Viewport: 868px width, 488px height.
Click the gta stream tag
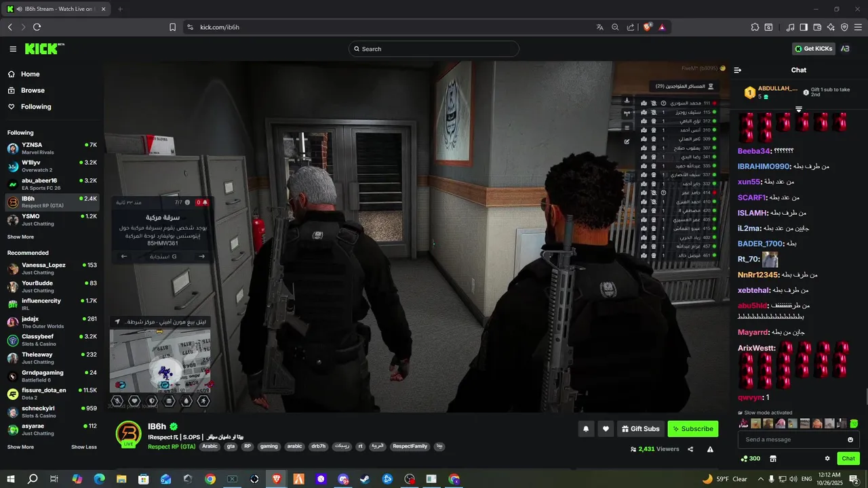231,447
